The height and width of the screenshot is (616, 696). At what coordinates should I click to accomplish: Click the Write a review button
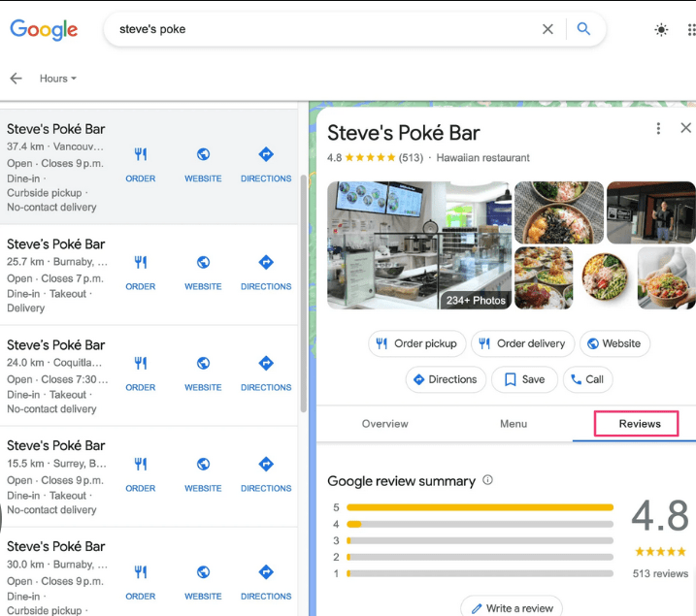pos(512,607)
